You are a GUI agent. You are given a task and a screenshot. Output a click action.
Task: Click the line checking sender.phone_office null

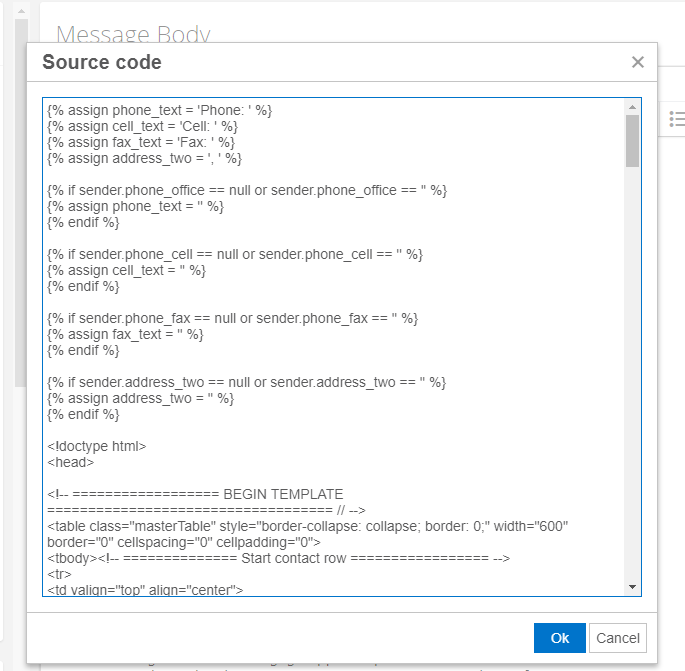pyautogui.click(x=247, y=190)
